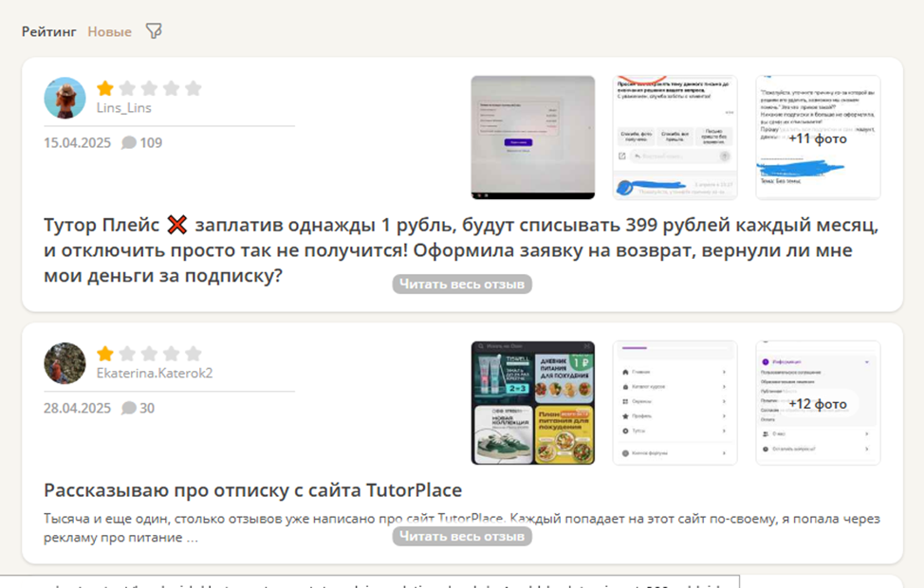Image resolution: width=924 pixels, height=588 pixels.
Task: Click the 28.04.2025 review date
Action: pos(77,408)
